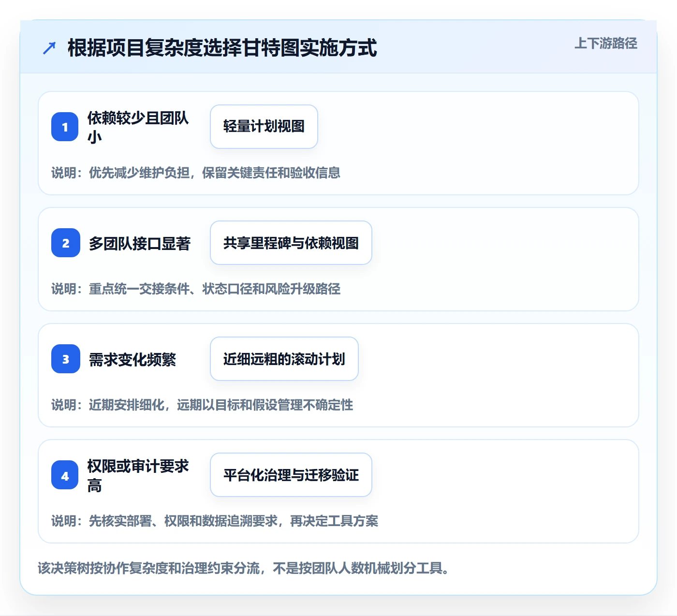677x616 pixels.
Task: Click the 上下游路径 label in the header
Action: [x=605, y=44]
